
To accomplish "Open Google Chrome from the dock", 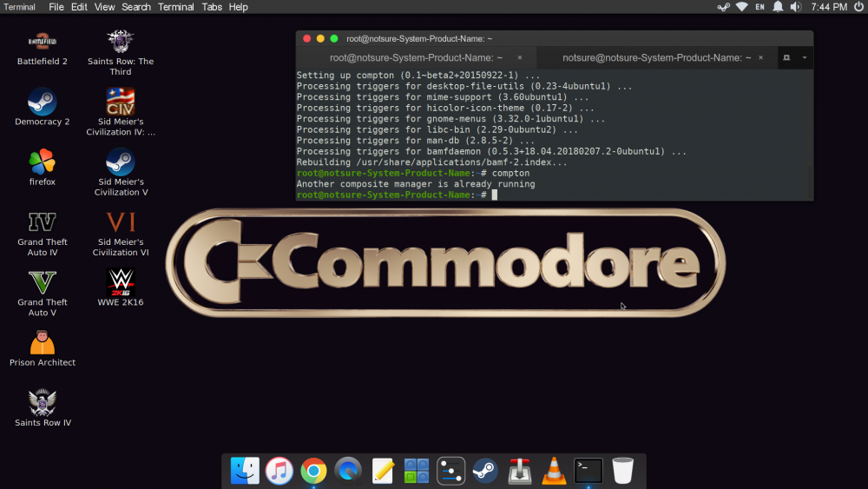I will click(313, 471).
